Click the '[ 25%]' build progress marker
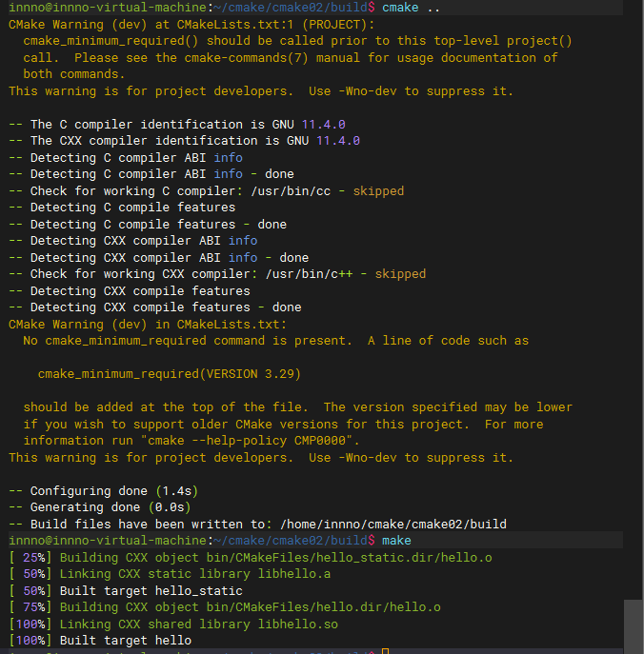Viewport: 644px width, 654px height. (x=30, y=558)
